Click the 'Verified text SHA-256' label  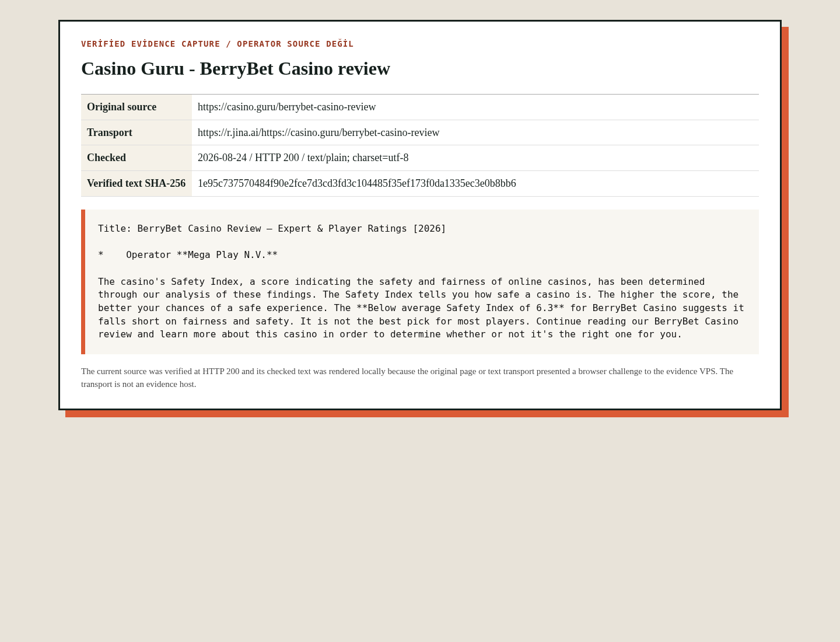136,183
